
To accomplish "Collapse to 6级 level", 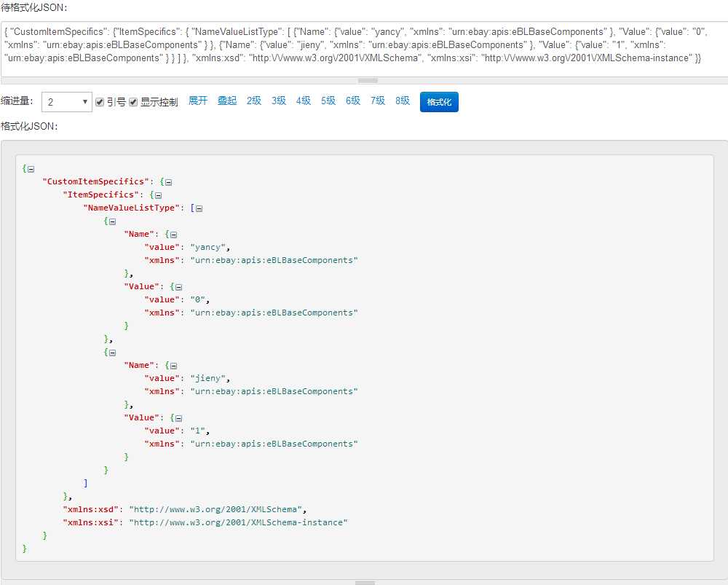I will [353, 101].
